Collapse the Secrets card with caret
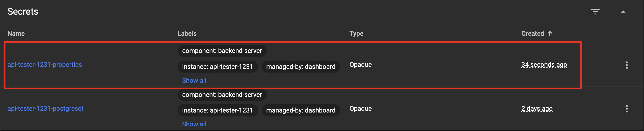644x131 pixels. tap(623, 12)
